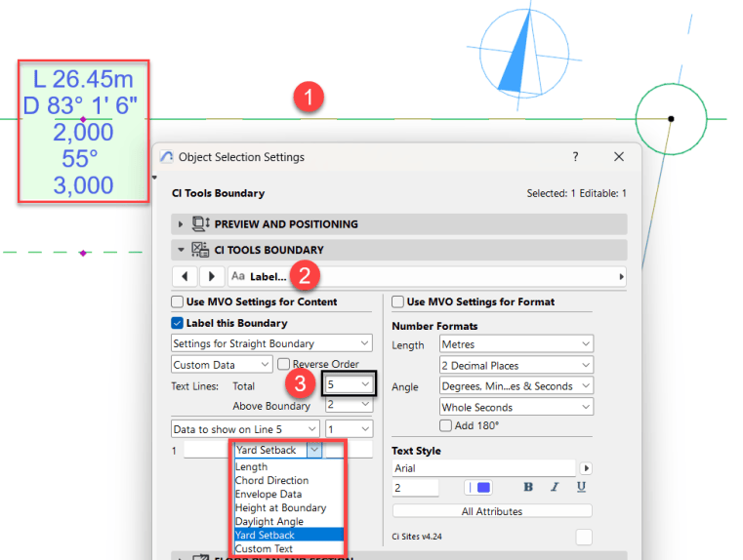Click the previous page arrow icon

[x=186, y=277]
